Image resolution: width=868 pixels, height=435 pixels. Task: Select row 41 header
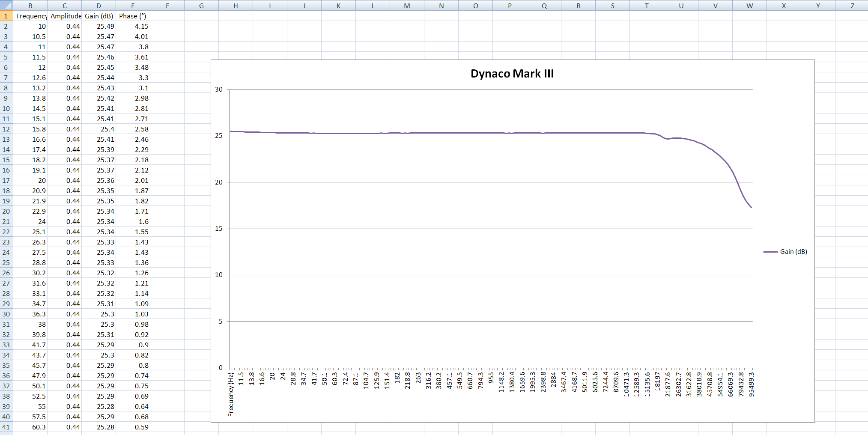tap(6, 427)
